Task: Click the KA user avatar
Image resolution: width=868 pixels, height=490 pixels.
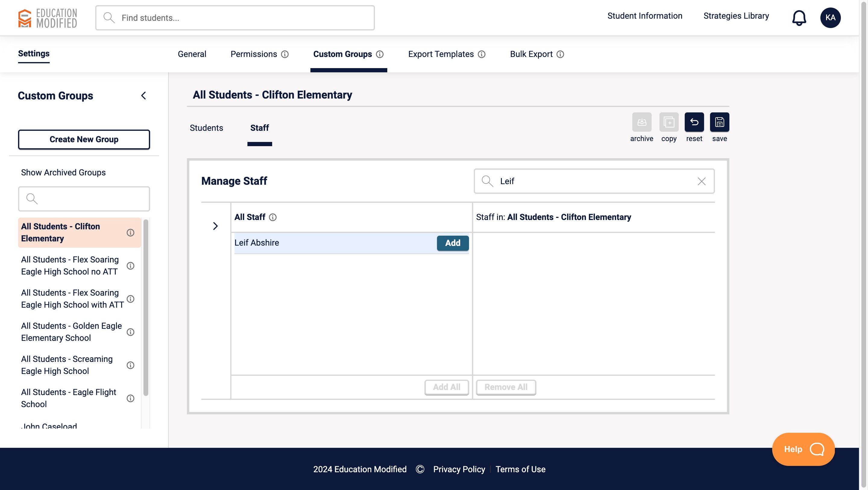Action: click(x=830, y=18)
